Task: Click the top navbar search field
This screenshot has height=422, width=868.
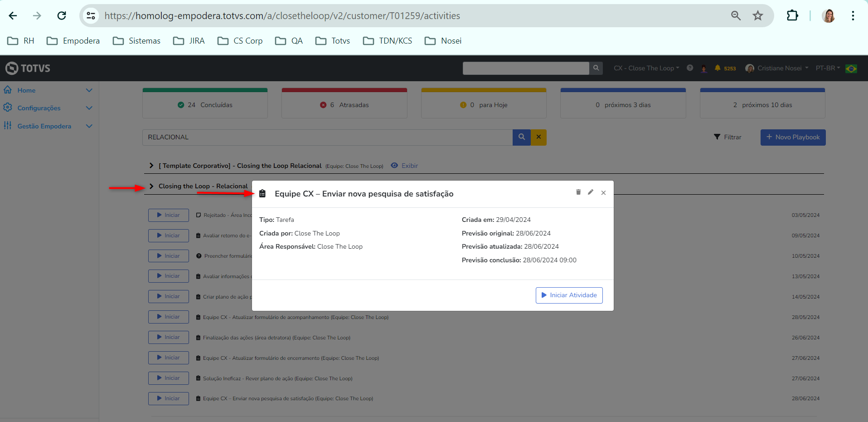Action: click(x=526, y=68)
